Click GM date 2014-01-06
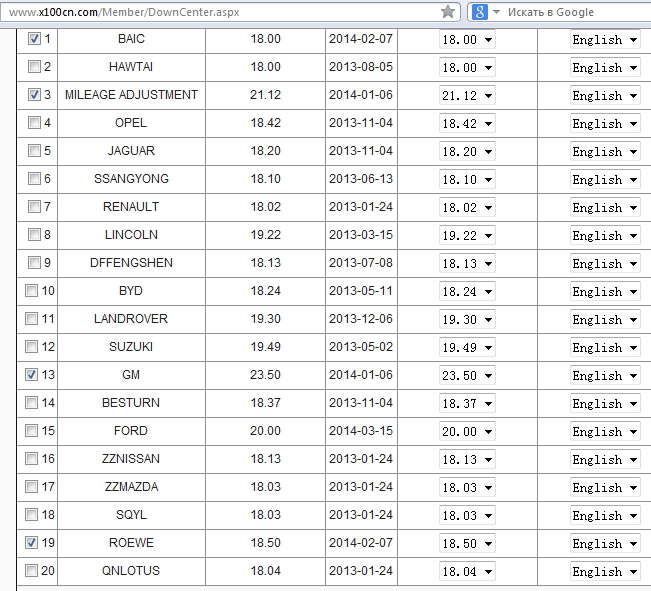This screenshot has height=591, width=651. pyautogui.click(x=361, y=375)
